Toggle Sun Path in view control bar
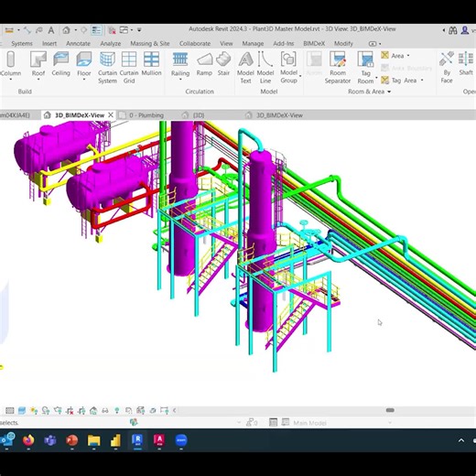Image resolution: width=476 pixels, height=476 pixels. click(x=34, y=410)
